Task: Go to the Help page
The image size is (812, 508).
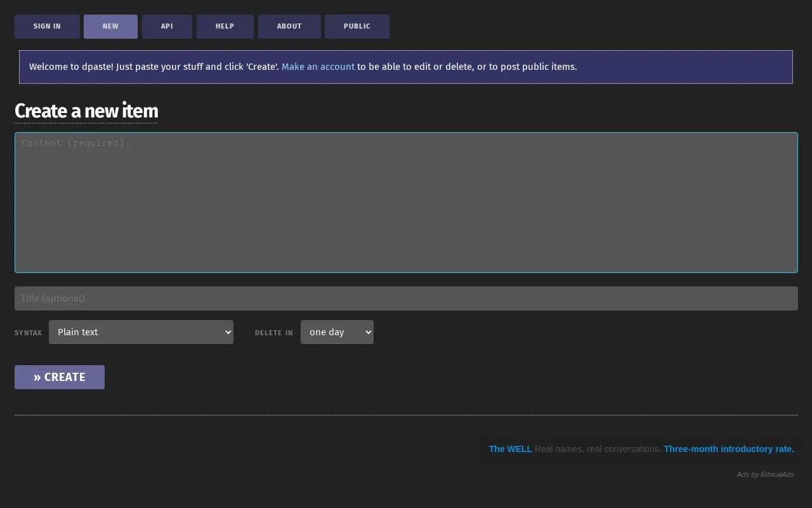Action: [225, 27]
